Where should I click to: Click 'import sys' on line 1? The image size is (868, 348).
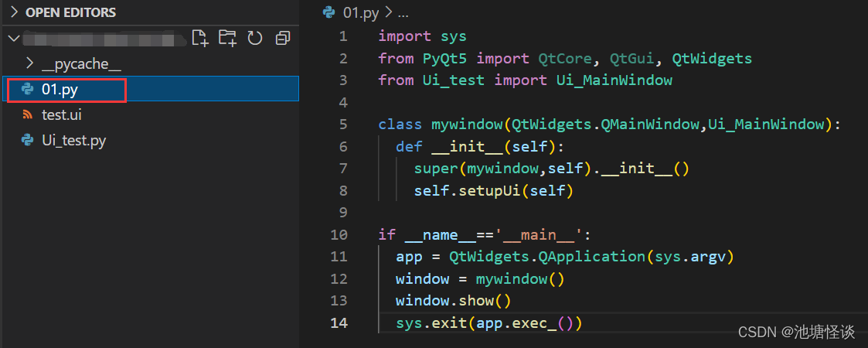(x=422, y=36)
